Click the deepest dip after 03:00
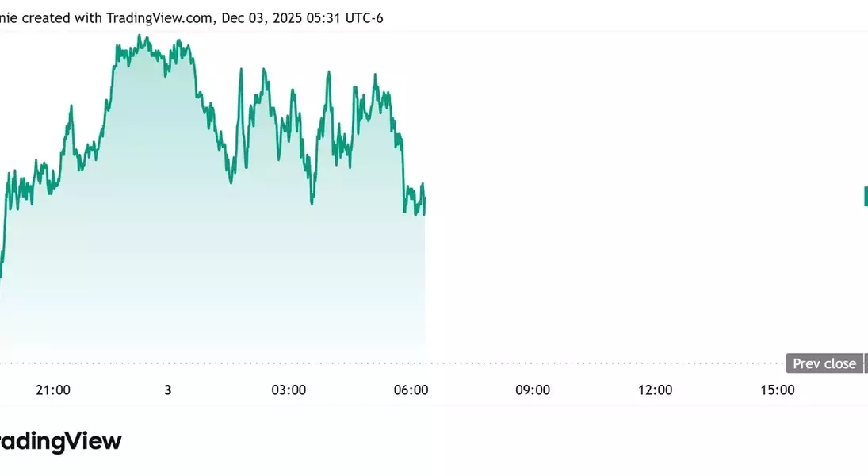The height and width of the screenshot is (476, 868). [312, 202]
